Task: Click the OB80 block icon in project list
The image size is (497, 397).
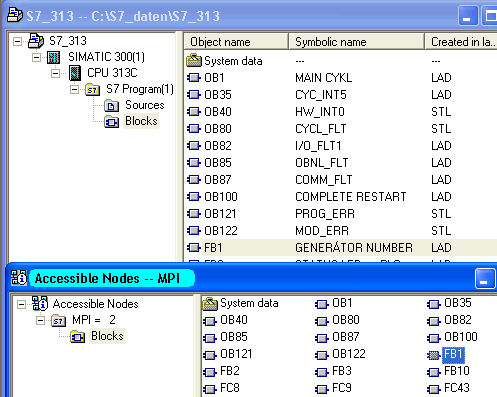Action: click(194, 129)
